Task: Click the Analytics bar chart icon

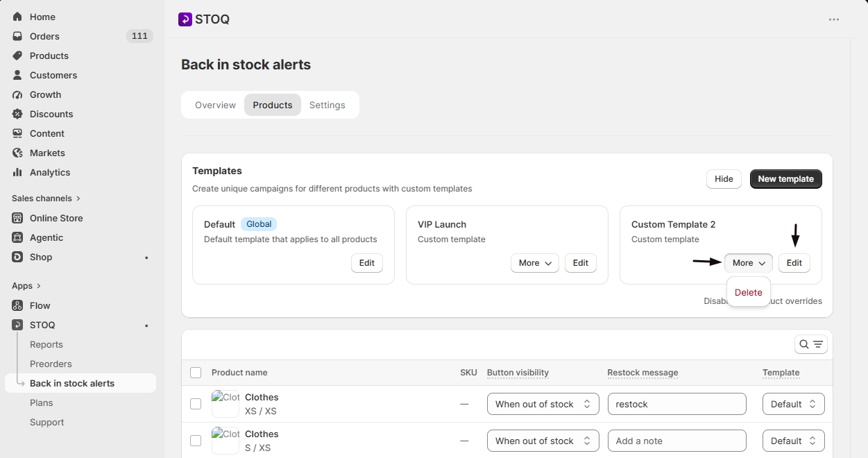Action: 17,172
